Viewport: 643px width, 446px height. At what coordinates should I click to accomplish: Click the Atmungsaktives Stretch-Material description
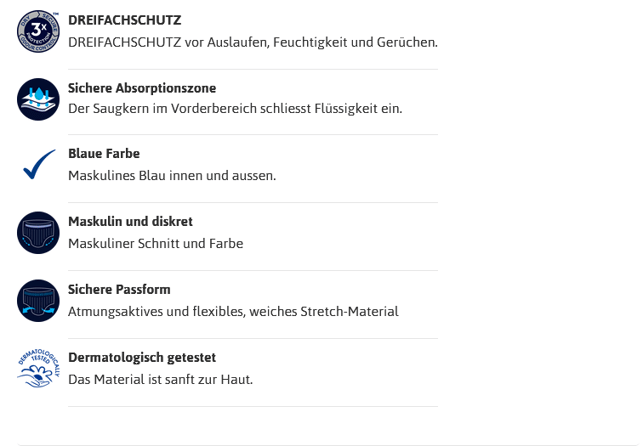(x=233, y=311)
